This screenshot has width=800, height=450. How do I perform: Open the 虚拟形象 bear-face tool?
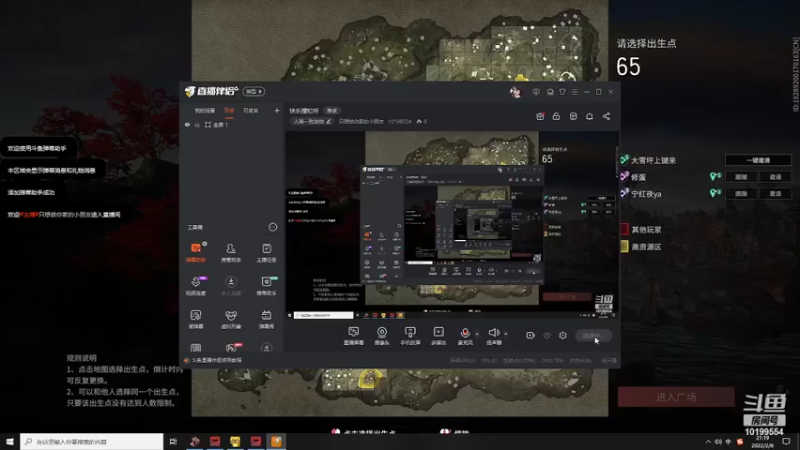231,319
